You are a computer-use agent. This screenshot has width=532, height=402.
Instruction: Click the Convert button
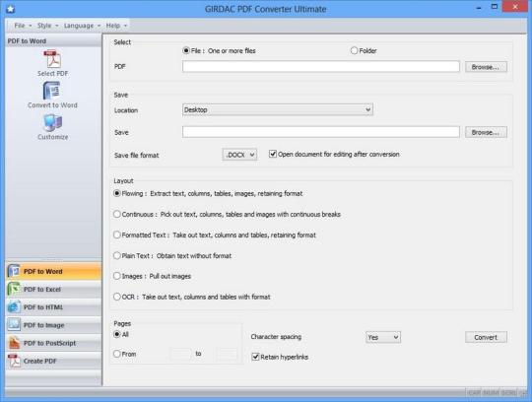point(486,337)
